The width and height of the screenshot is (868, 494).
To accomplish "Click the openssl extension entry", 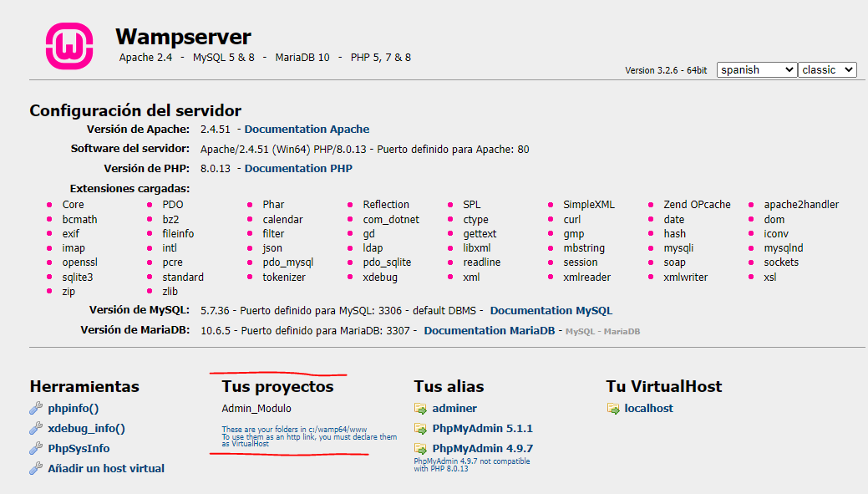I will [x=79, y=262].
